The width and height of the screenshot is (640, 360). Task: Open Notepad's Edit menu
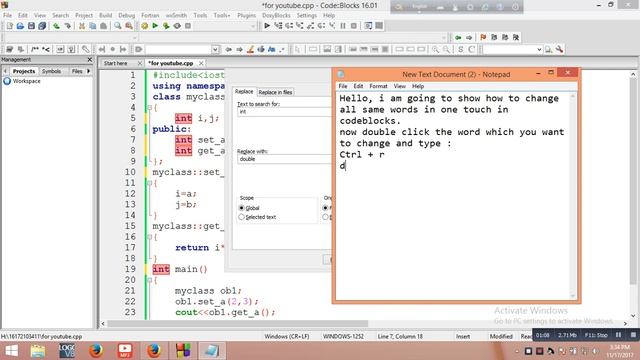[358, 86]
